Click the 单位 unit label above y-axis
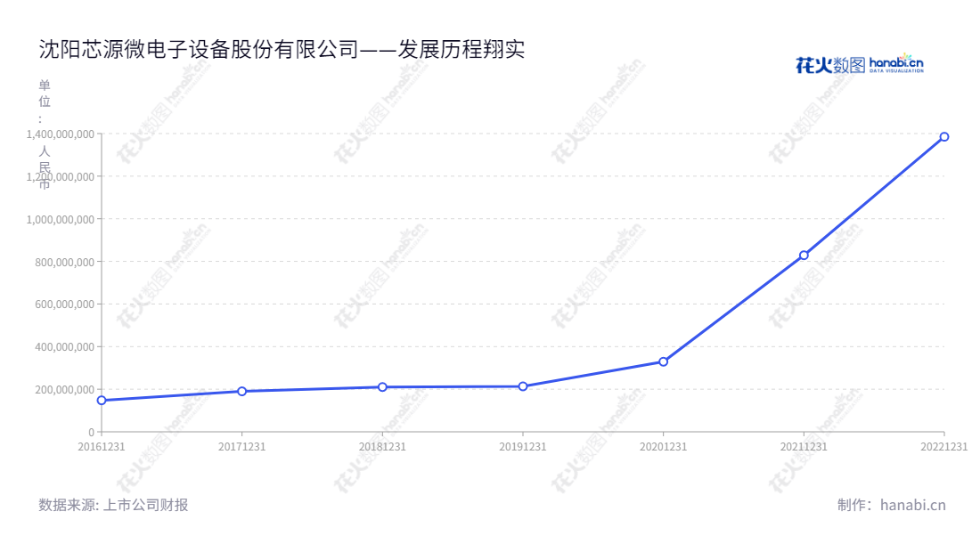The width and height of the screenshot is (980, 552). pos(45,93)
